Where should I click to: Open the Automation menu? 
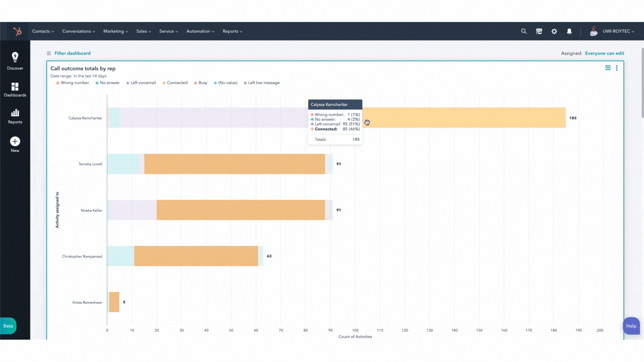click(200, 31)
